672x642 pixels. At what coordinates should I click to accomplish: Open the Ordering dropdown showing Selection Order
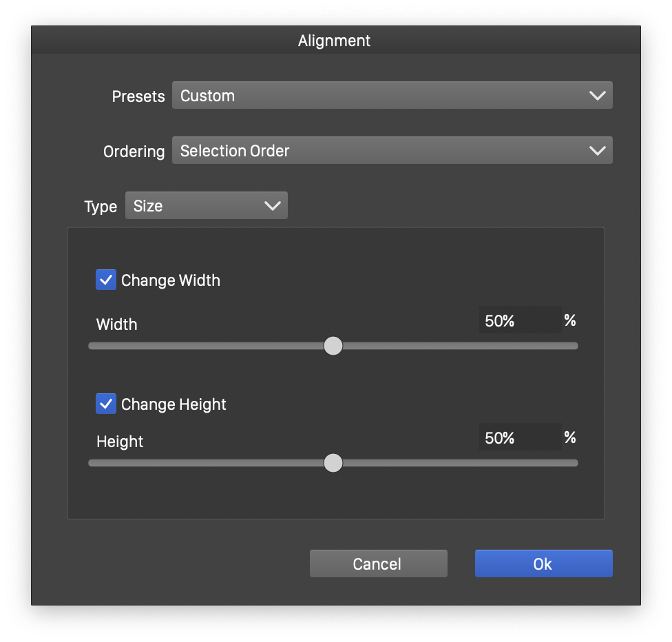pos(392,151)
